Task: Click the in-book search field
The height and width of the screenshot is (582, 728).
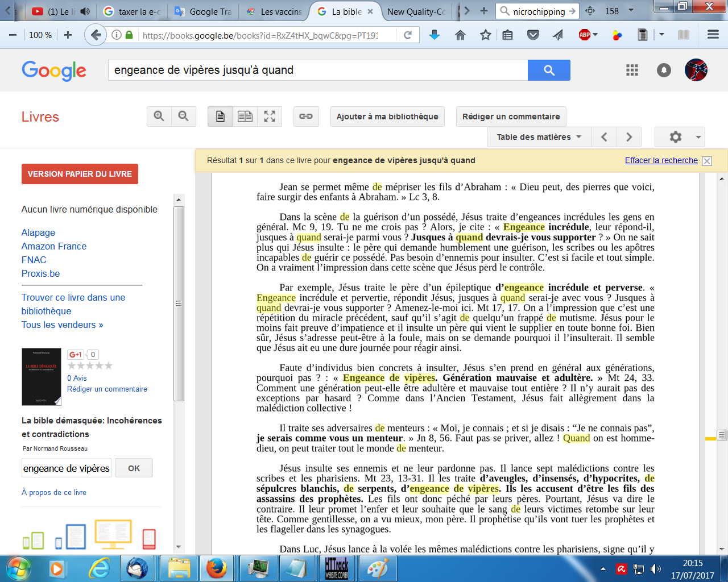Action: (67, 468)
